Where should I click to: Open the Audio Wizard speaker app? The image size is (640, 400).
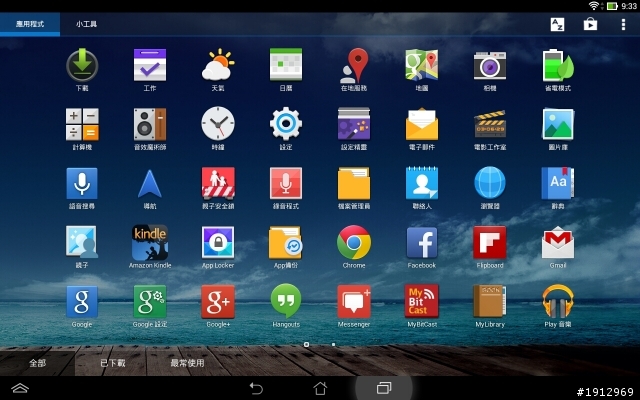tap(150, 124)
